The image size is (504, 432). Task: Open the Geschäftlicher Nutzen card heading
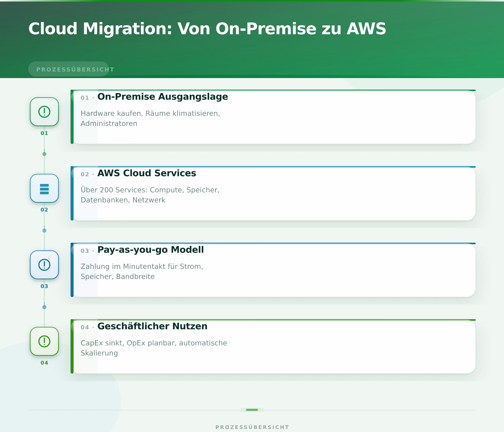[x=152, y=326]
